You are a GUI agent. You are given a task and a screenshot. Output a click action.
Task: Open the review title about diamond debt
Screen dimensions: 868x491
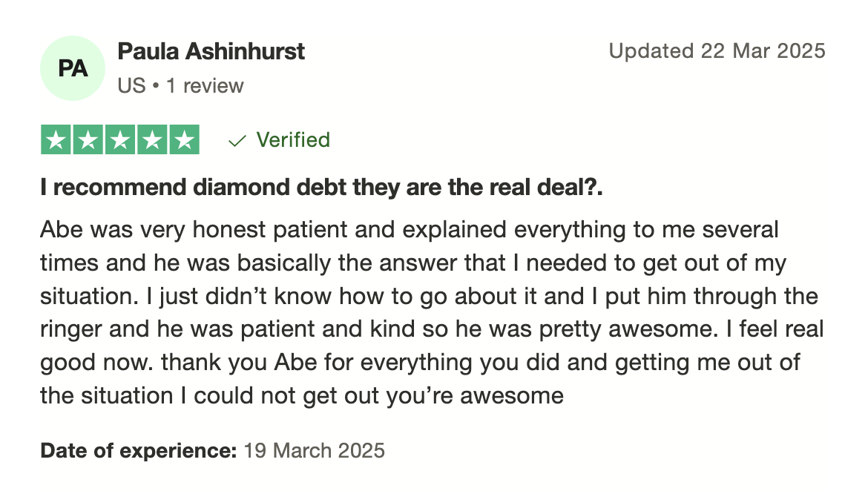coord(321,187)
